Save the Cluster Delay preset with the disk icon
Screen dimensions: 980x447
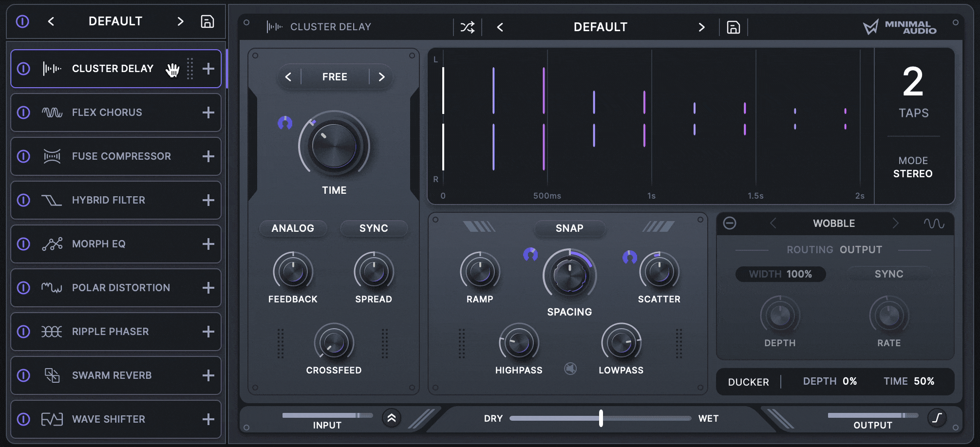click(734, 27)
